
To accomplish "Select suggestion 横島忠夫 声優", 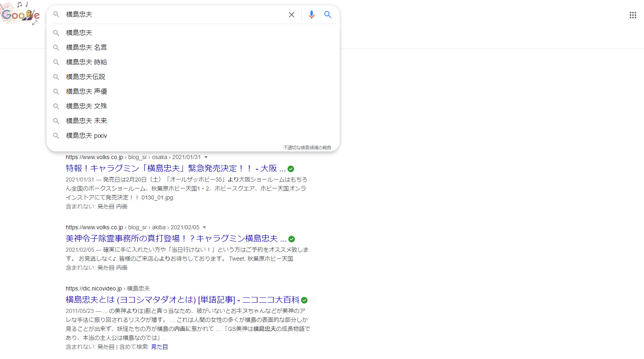I will tap(193, 91).
